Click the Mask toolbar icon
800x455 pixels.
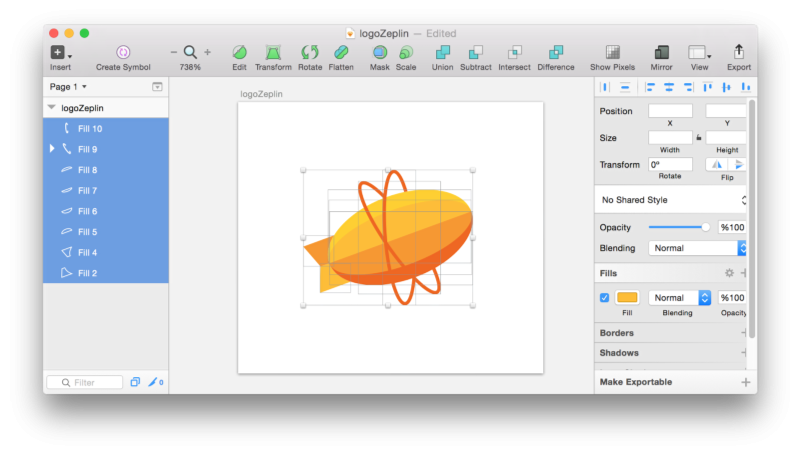point(380,58)
